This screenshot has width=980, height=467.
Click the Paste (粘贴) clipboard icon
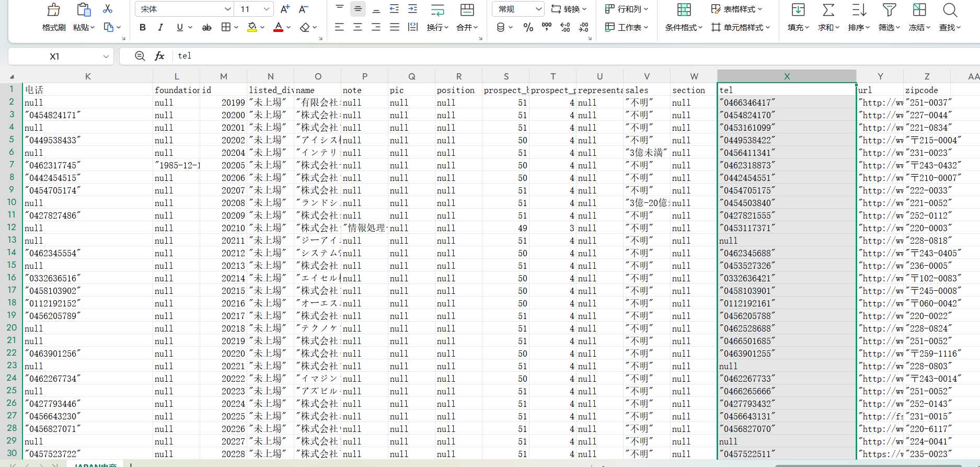[84, 10]
